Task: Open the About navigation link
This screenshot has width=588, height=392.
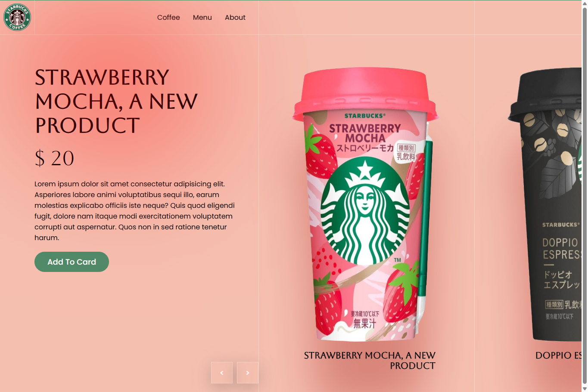Action: tap(235, 18)
